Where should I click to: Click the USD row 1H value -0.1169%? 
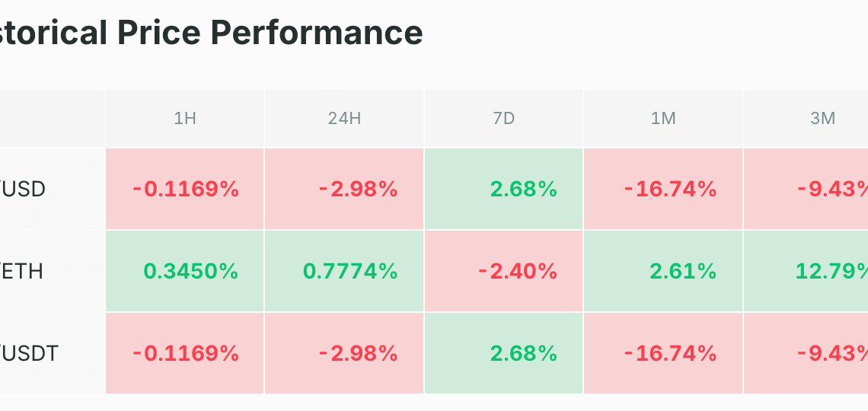(186, 190)
